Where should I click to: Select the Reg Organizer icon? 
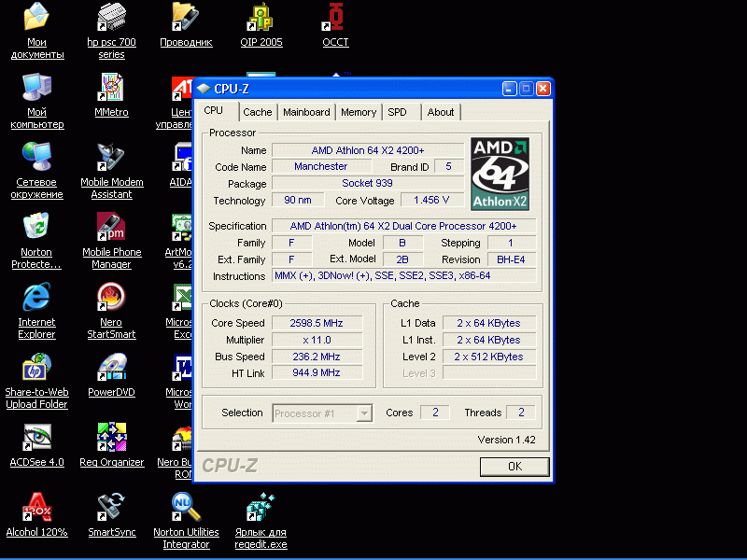pos(111,437)
